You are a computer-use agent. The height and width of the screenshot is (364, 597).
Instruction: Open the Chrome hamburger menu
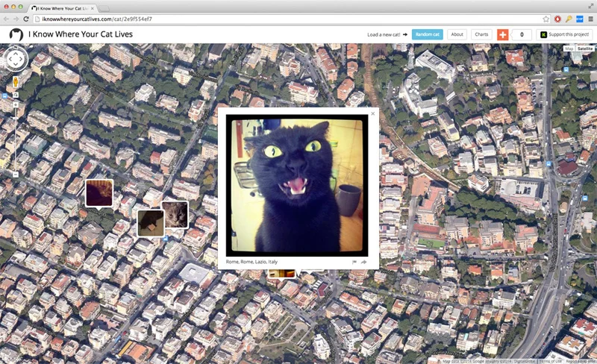590,19
